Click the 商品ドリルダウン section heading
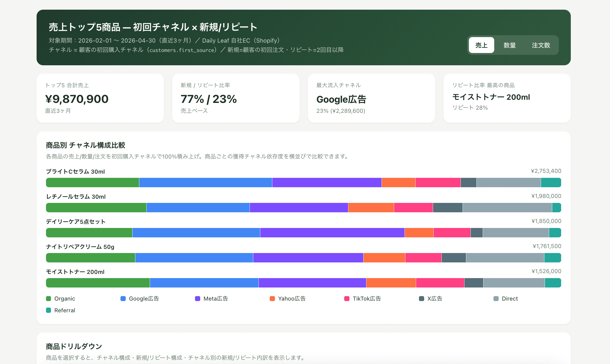This screenshot has height=364, width=610. pyautogui.click(x=74, y=347)
